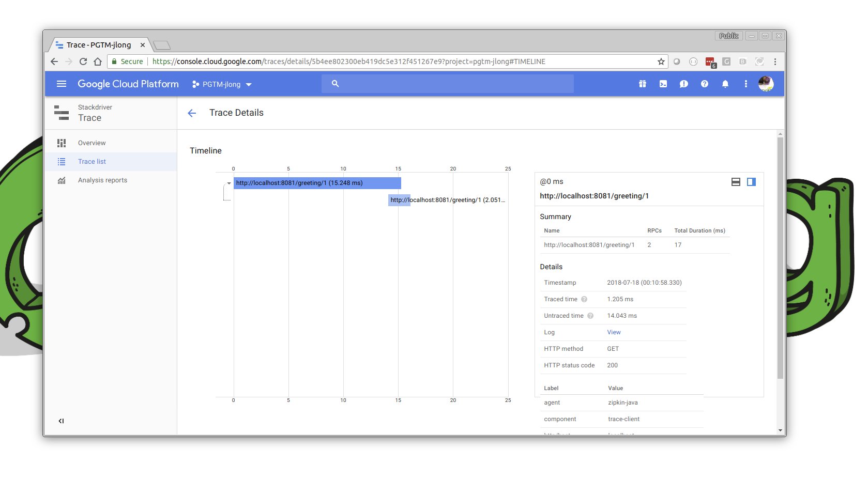Open the main hamburger navigation menu
The image size is (868, 480).
62,84
